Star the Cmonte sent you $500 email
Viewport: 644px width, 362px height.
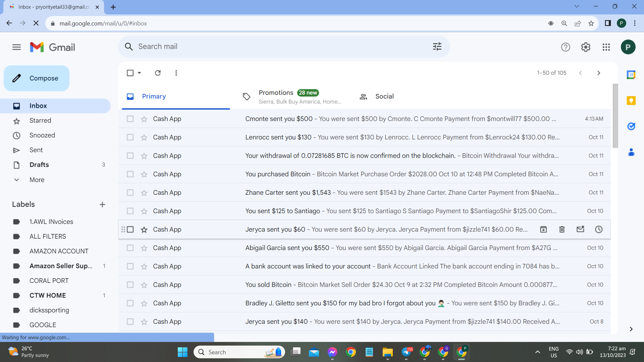pyautogui.click(x=144, y=119)
